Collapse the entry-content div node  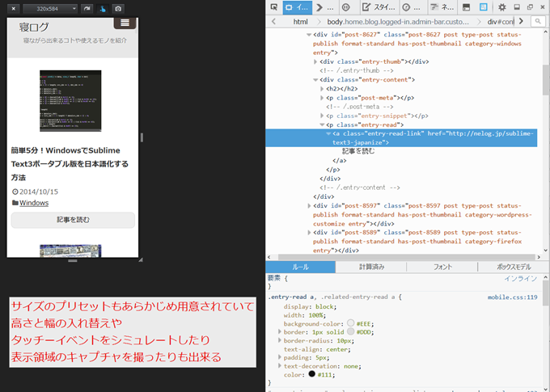point(315,80)
